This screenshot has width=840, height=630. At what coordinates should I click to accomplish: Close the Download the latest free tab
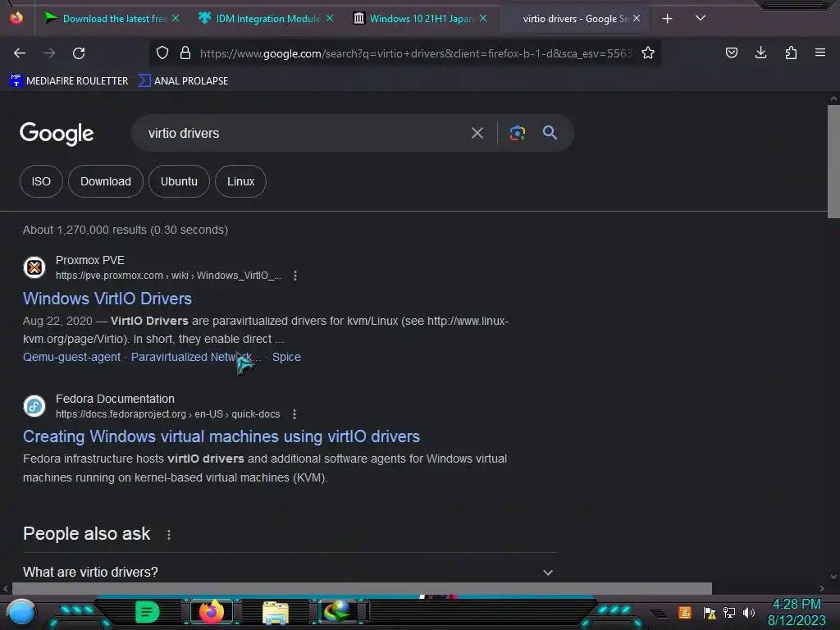[x=176, y=18]
